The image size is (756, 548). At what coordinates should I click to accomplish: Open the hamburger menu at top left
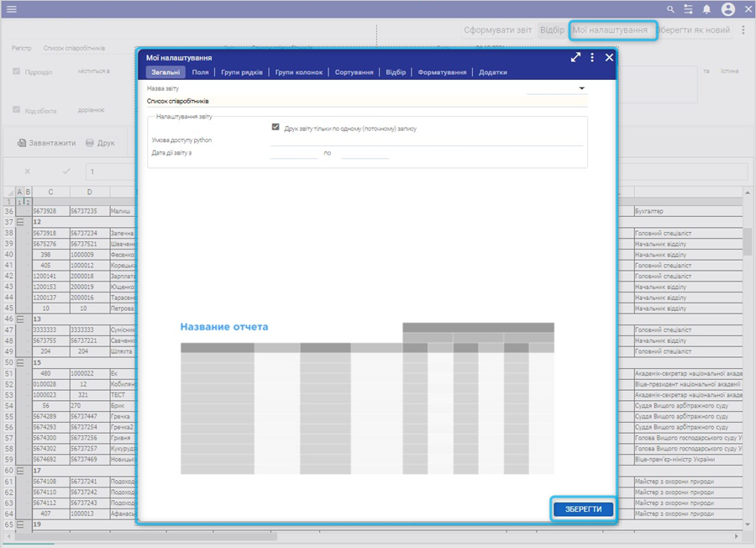click(x=10, y=9)
